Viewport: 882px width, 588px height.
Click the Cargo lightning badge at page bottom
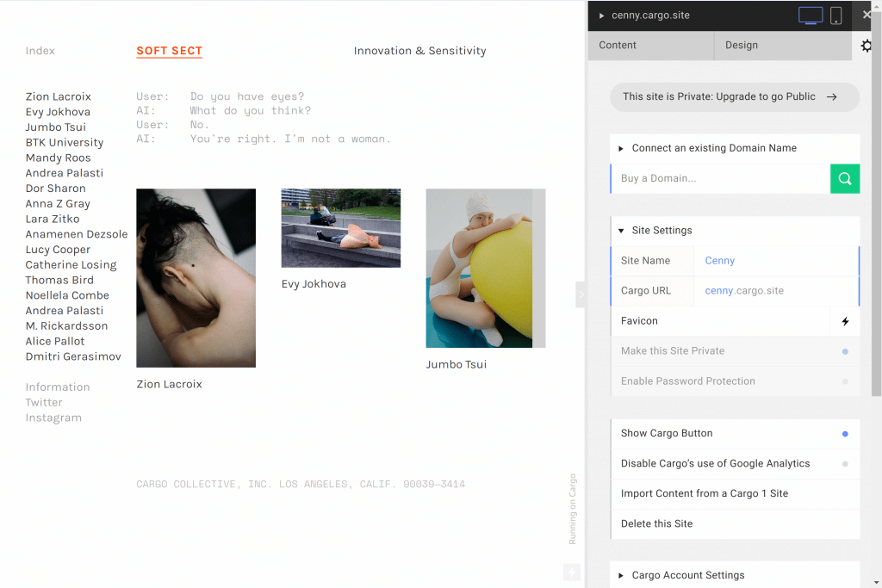pos(571,572)
